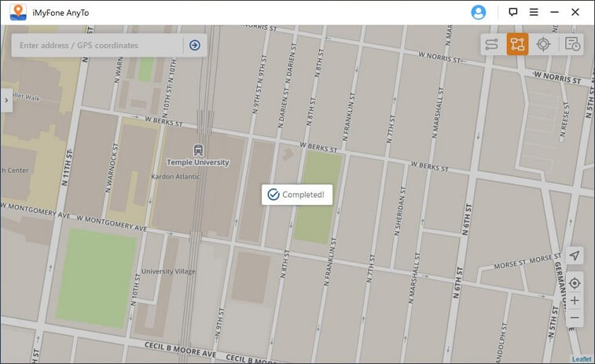This screenshot has height=364, width=595.
Task: Click the N WARNOCK ST street label
Action: click(x=112, y=168)
